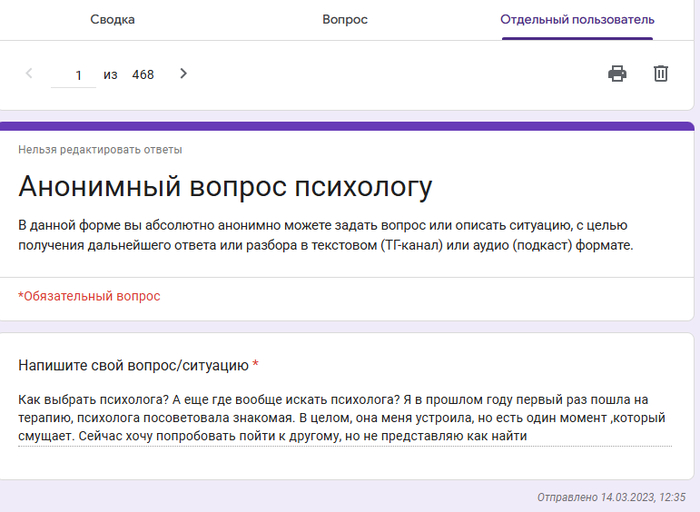This screenshot has height=512, width=700.
Task: Go to the previous response arrow
Action: tap(29, 74)
